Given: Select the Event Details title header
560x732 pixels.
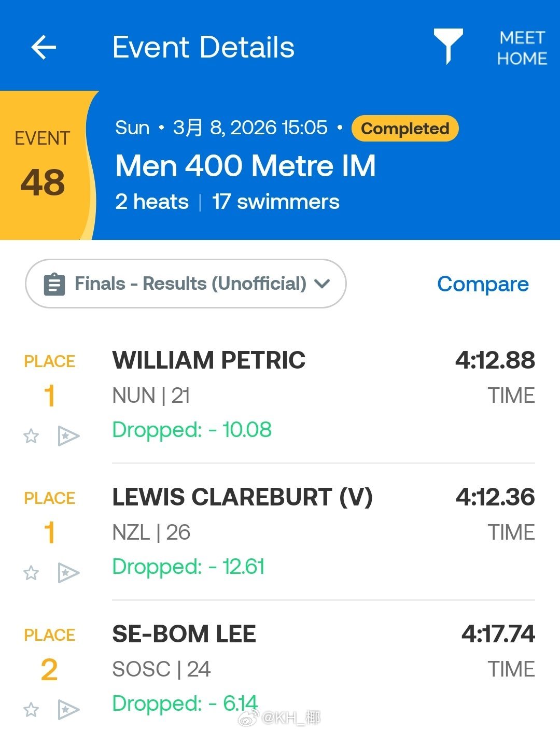Looking at the screenshot, I should (x=204, y=47).
